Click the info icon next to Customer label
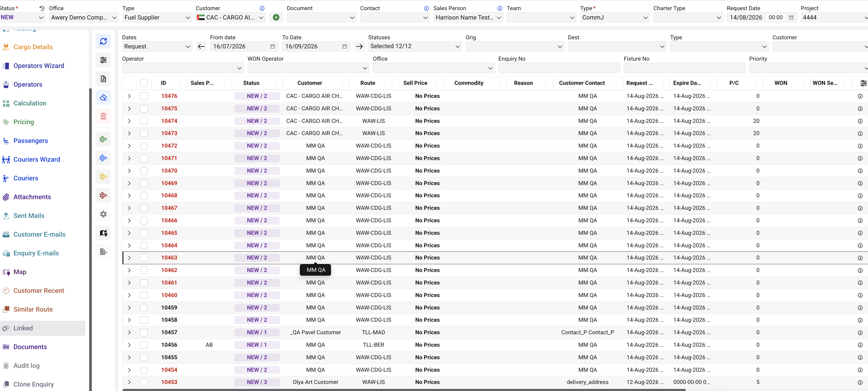Viewport: 868px width, 391px height. (x=262, y=8)
